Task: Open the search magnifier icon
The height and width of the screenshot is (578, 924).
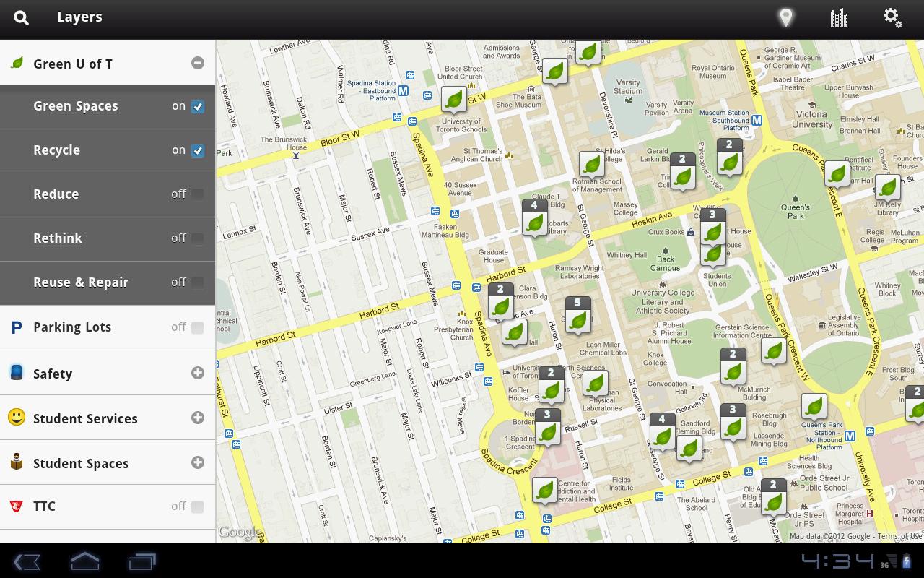Action: click(x=21, y=18)
